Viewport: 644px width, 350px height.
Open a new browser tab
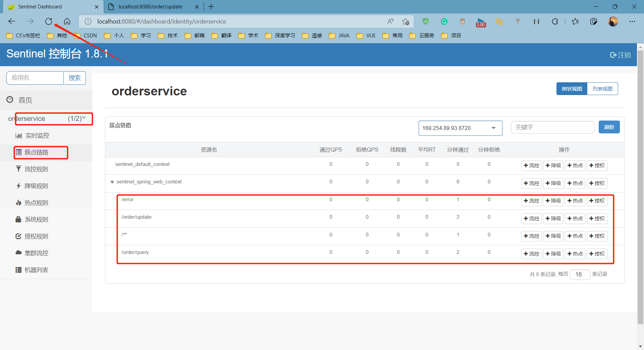point(211,7)
